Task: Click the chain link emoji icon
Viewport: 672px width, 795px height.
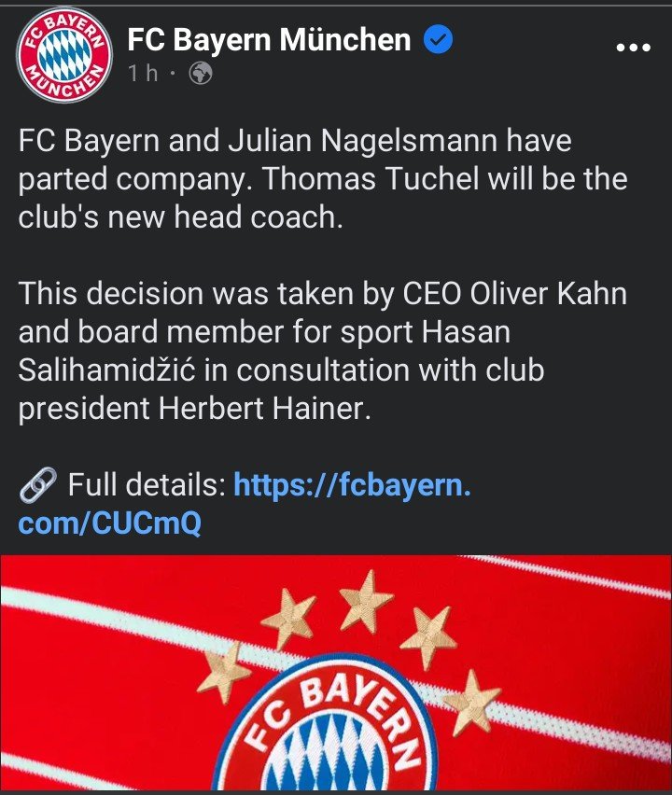Action: [37, 485]
